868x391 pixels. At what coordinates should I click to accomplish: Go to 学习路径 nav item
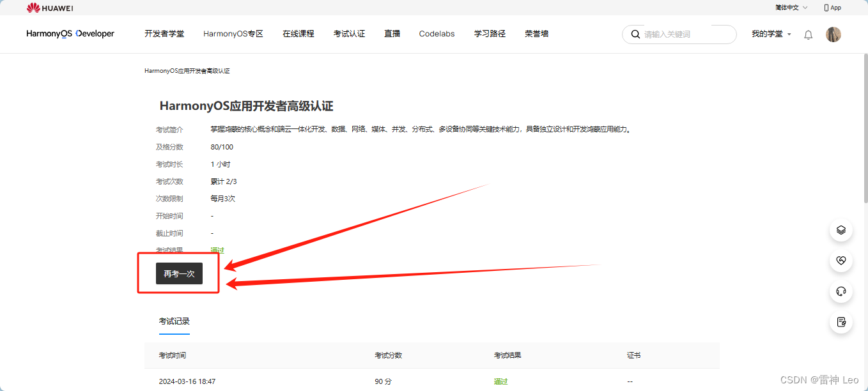pos(490,34)
